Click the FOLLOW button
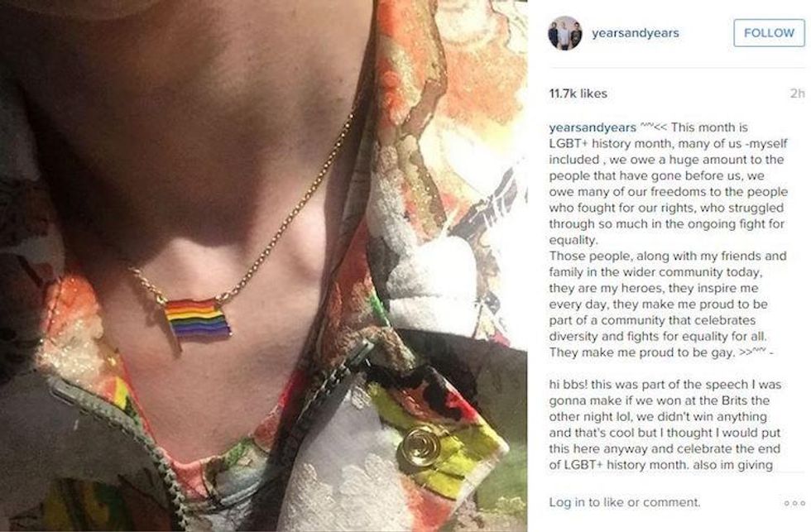The image size is (811, 532). point(769,33)
